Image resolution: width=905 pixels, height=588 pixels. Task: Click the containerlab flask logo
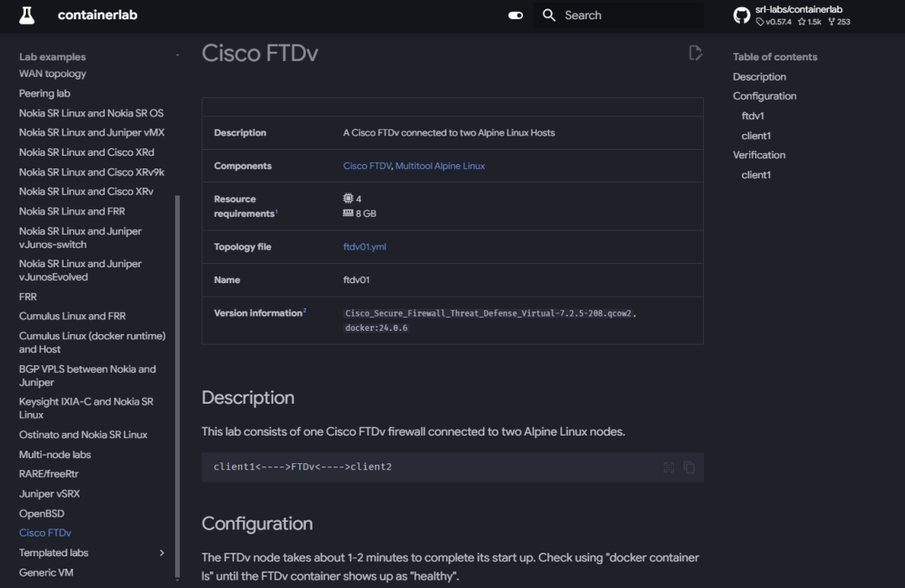point(27,15)
